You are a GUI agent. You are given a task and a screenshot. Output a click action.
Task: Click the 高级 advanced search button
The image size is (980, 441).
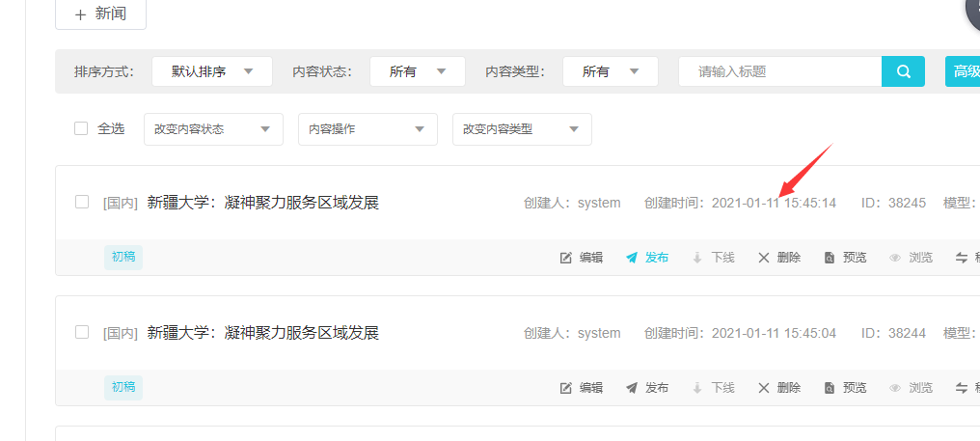(964, 71)
